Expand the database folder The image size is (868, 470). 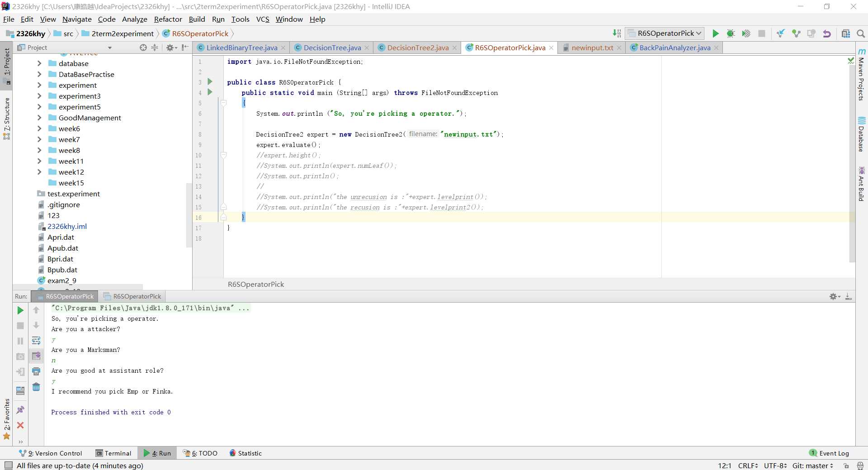click(x=39, y=63)
